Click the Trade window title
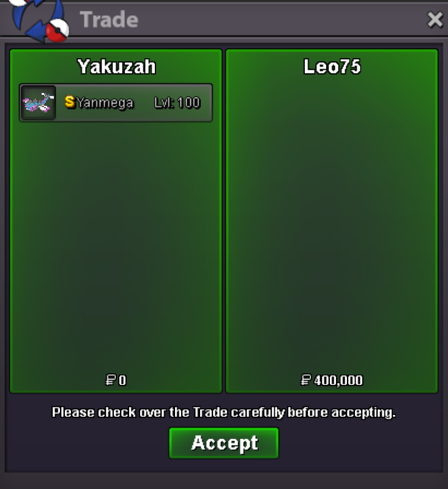Image resolution: width=448 pixels, height=489 pixels. pos(109,20)
